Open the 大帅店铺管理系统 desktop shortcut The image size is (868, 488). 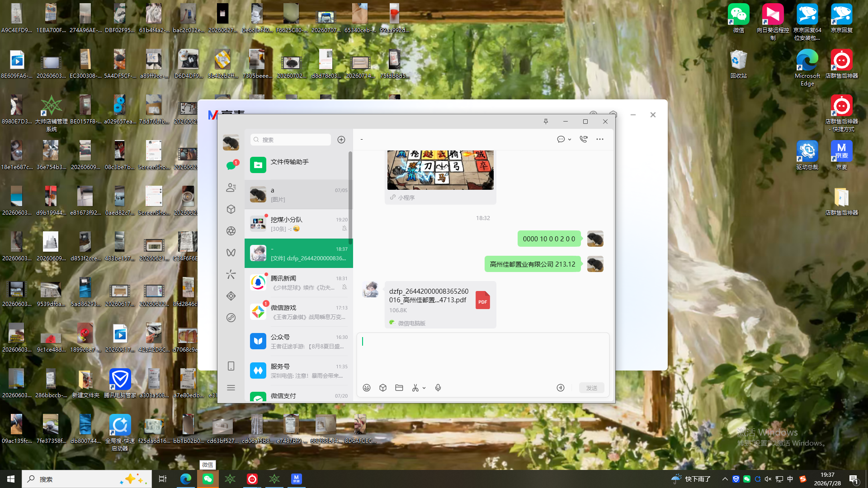pos(52,113)
